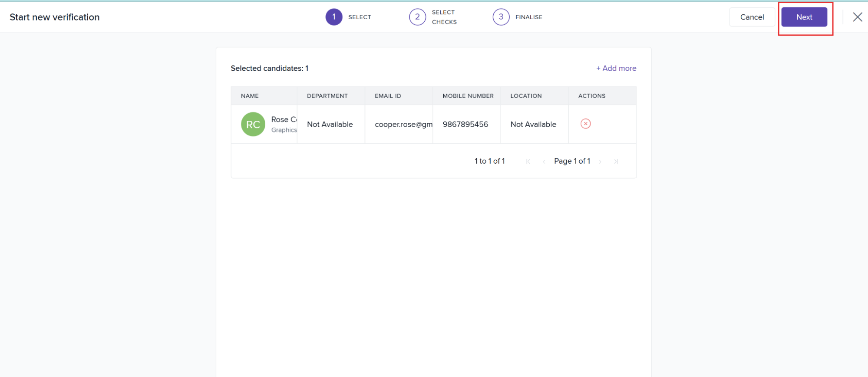Viewport: 868px width, 377px height.
Task: Click the Mobile Number column header
Action: coord(468,96)
